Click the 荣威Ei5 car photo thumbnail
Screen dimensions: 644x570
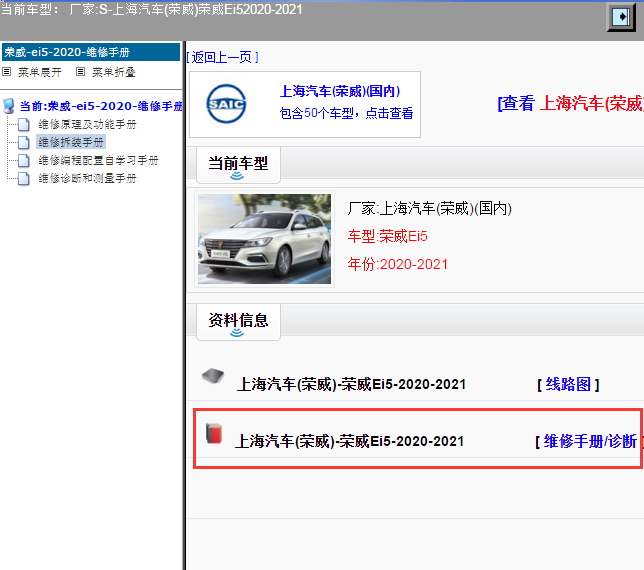point(264,239)
